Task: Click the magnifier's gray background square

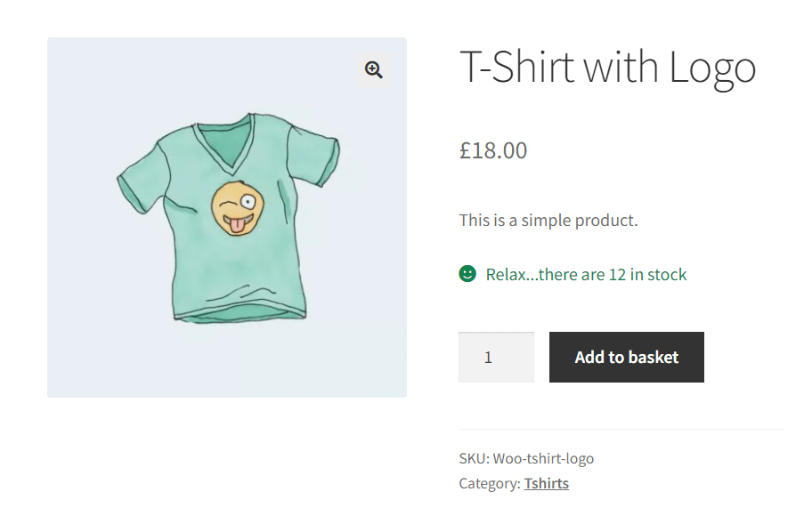Action: [373, 69]
